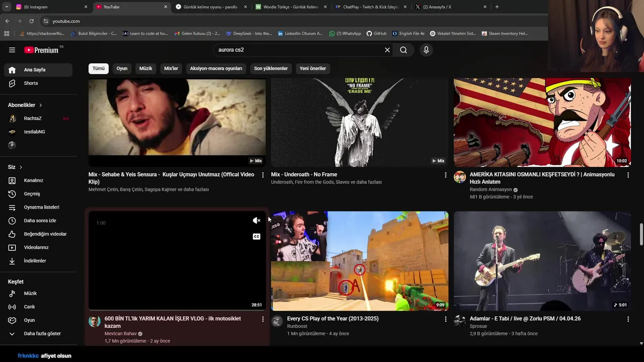Image resolution: width=644 pixels, height=362 pixels.
Task: Click the magnifier search button
Action: click(x=404, y=50)
